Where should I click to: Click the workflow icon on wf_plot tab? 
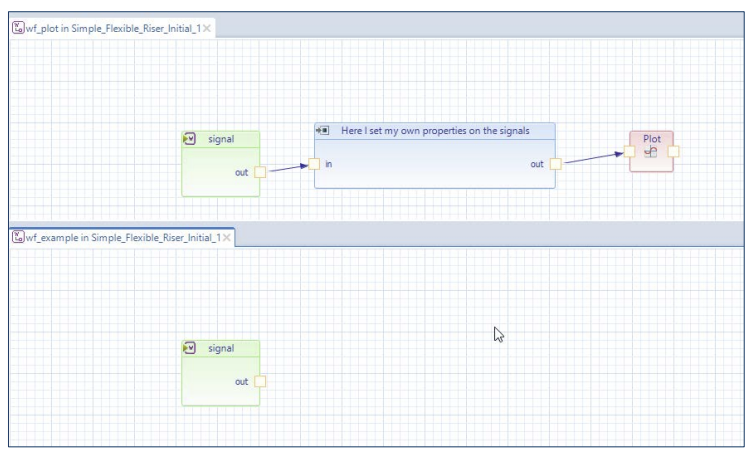coord(18,29)
